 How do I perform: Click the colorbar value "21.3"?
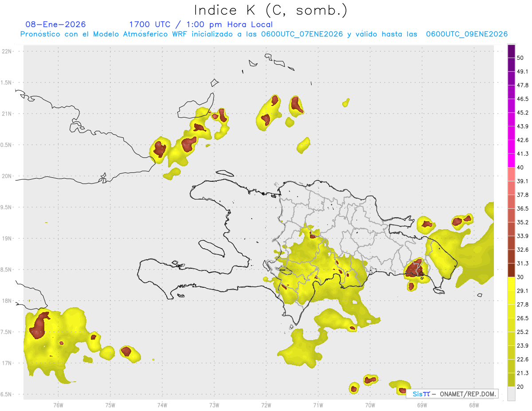coord(522,373)
